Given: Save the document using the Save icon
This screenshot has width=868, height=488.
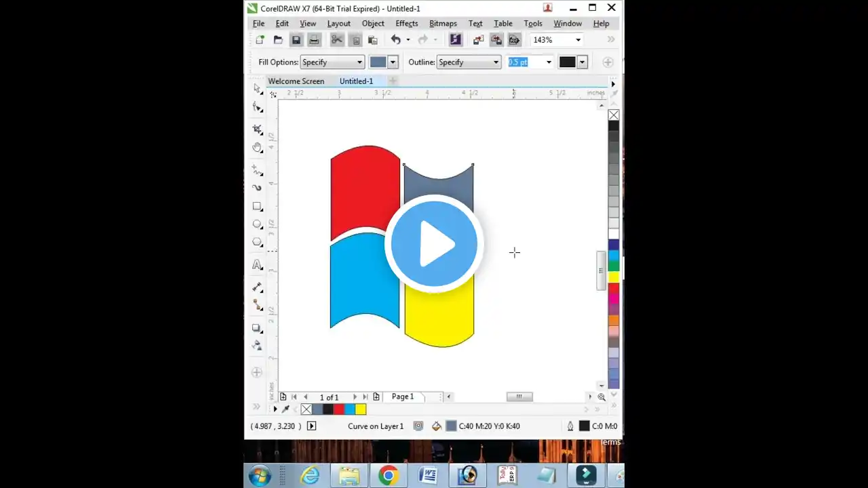Looking at the screenshot, I should [296, 40].
